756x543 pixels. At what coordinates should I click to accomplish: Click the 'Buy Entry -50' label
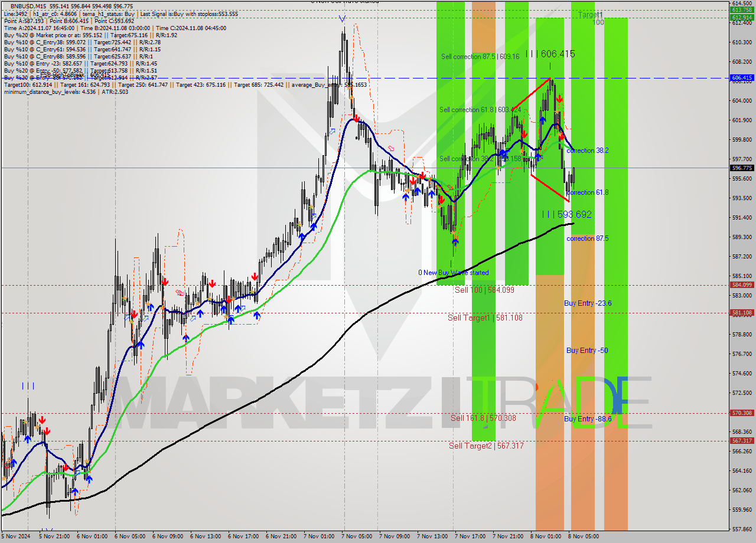click(x=587, y=350)
